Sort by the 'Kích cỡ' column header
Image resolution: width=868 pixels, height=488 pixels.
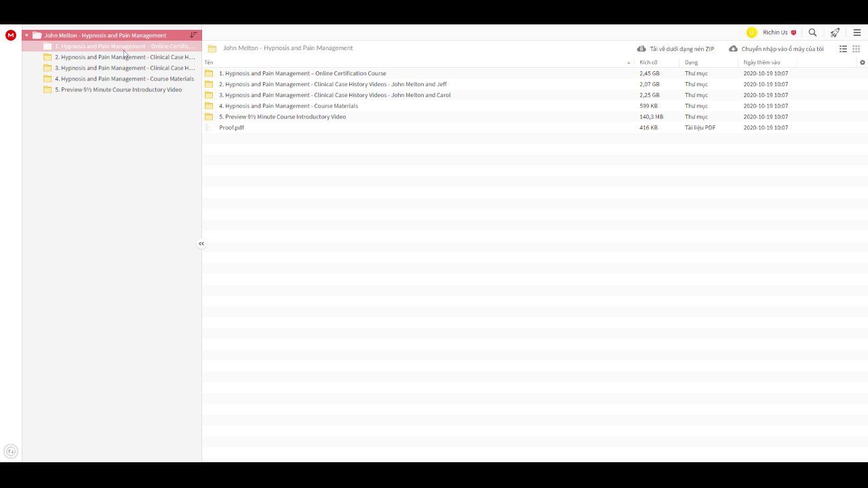[648, 62]
